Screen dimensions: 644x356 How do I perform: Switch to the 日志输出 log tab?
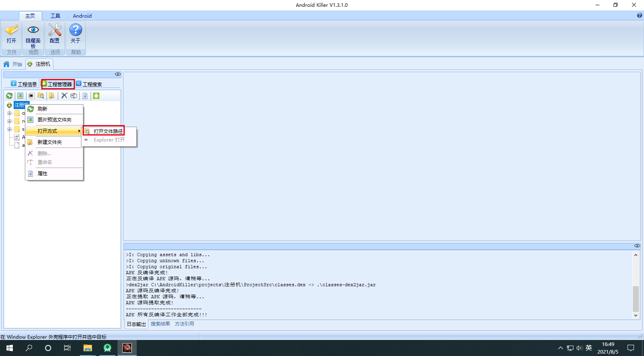point(136,324)
